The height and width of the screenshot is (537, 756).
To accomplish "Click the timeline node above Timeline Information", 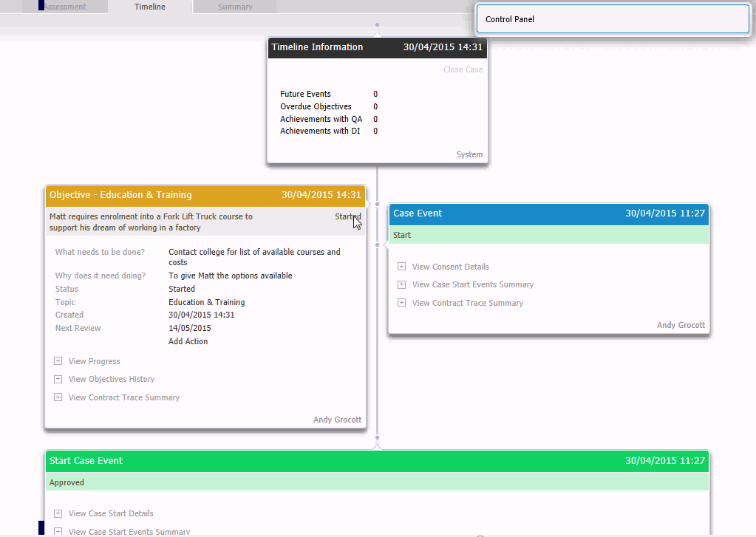I will [x=377, y=24].
